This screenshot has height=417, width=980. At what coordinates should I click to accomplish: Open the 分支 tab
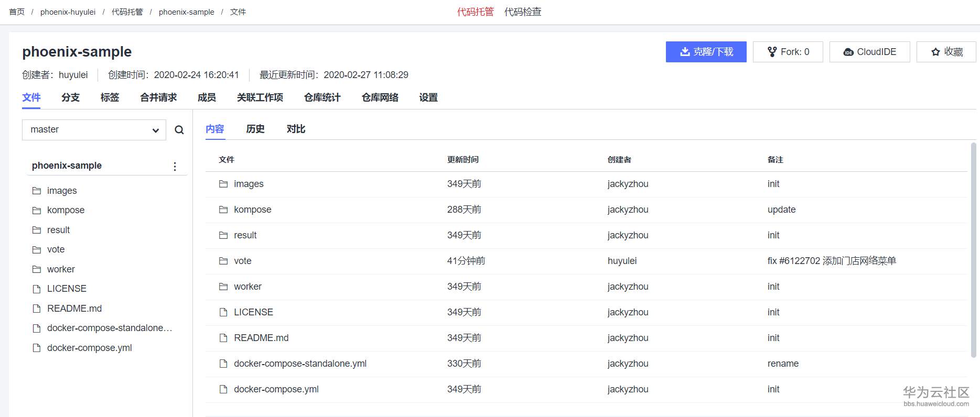click(71, 97)
